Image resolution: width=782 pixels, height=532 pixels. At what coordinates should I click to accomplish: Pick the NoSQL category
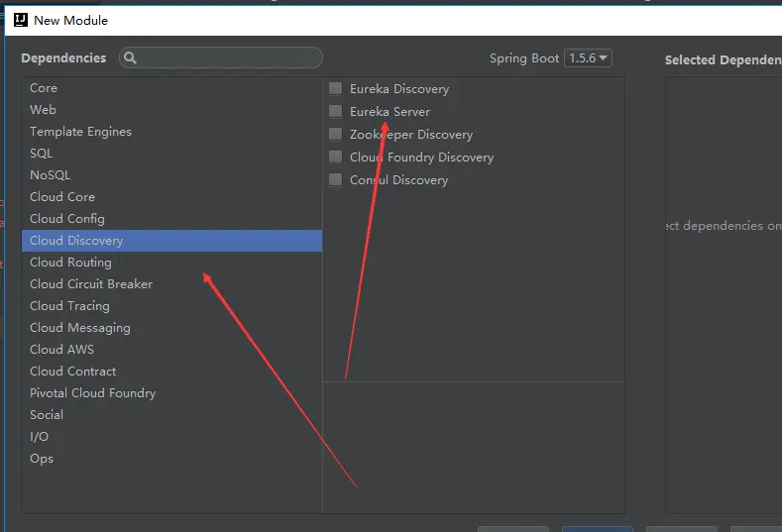pos(171,175)
